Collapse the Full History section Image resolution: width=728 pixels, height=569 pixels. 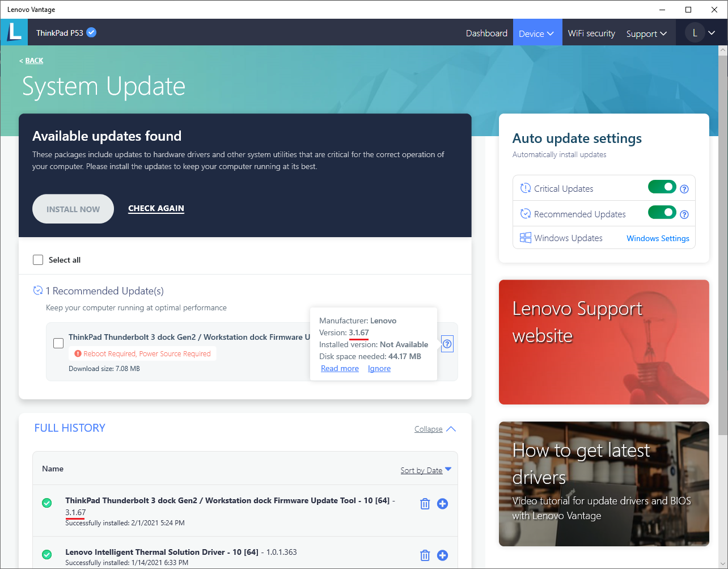pyautogui.click(x=435, y=429)
